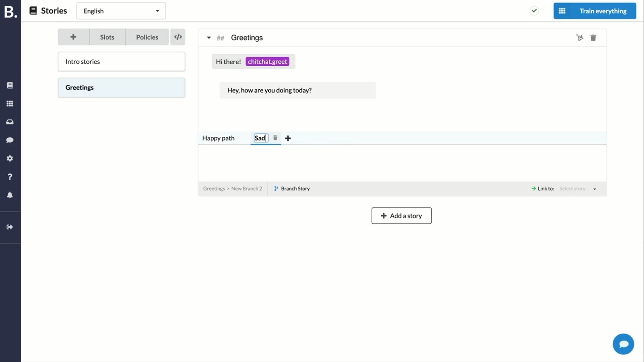Viewport: 644px width, 362px height.
Task: Open settings gear in sidebar
Action: (x=10, y=158)
